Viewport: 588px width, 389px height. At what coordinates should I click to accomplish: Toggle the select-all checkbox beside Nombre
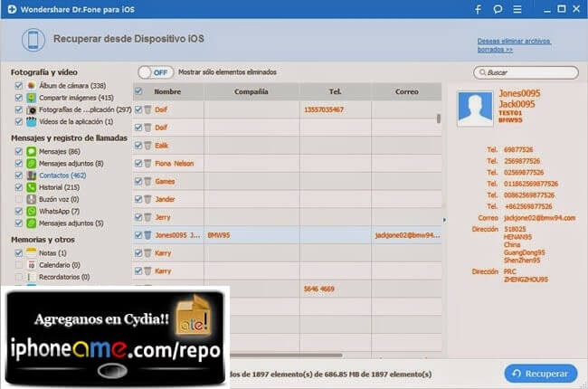(x=138, y=91)
